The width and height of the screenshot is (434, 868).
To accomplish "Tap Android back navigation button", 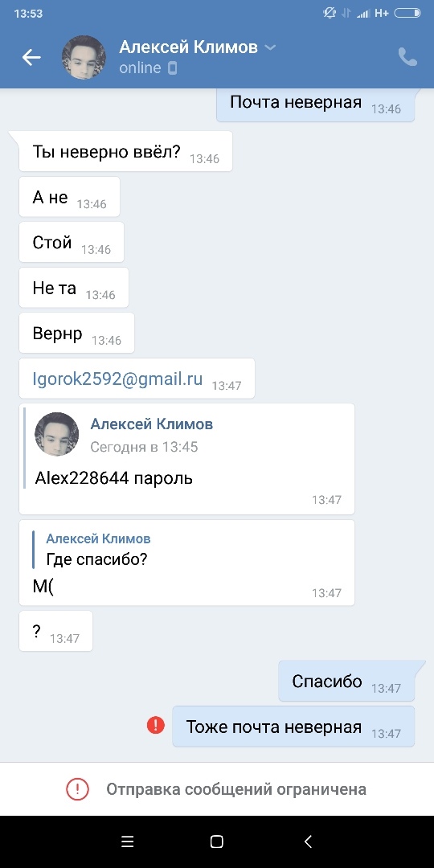I will [x=309, y=842].
